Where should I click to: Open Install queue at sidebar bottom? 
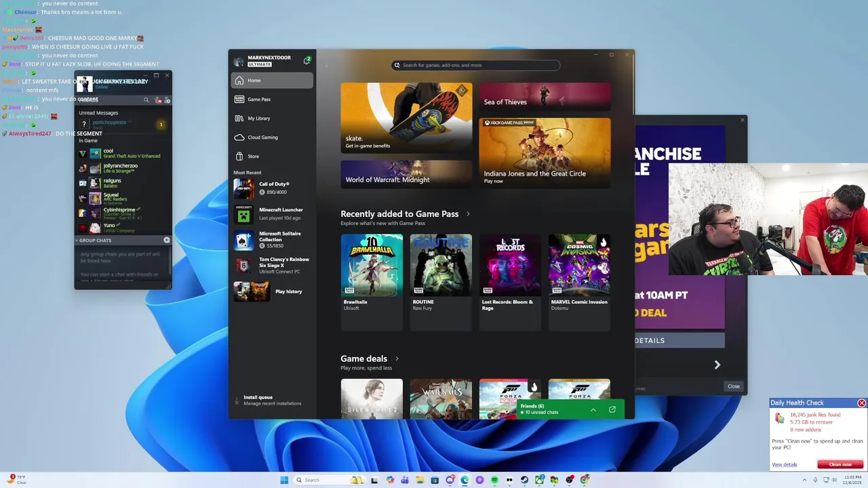tap(273, 400)
